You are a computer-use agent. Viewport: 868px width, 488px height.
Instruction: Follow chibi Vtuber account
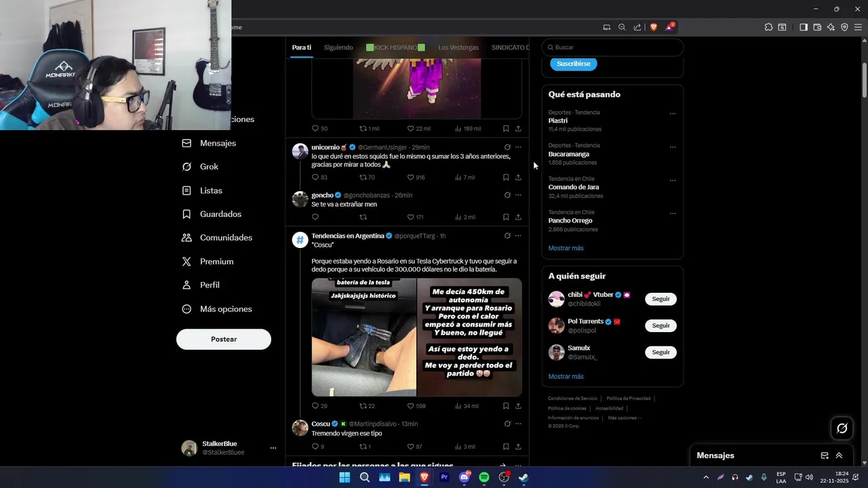(660, 299)
